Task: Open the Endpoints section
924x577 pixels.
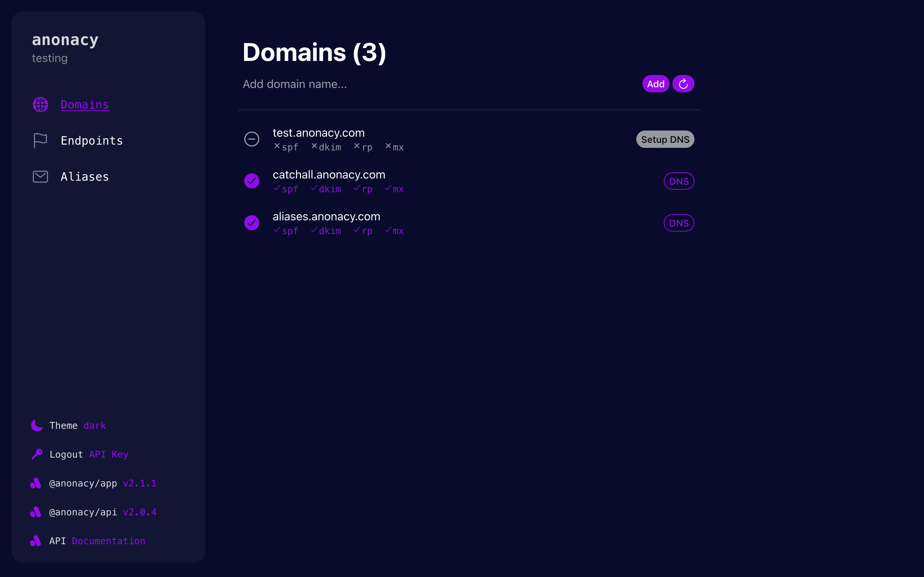Action: [x=92, y=140]
